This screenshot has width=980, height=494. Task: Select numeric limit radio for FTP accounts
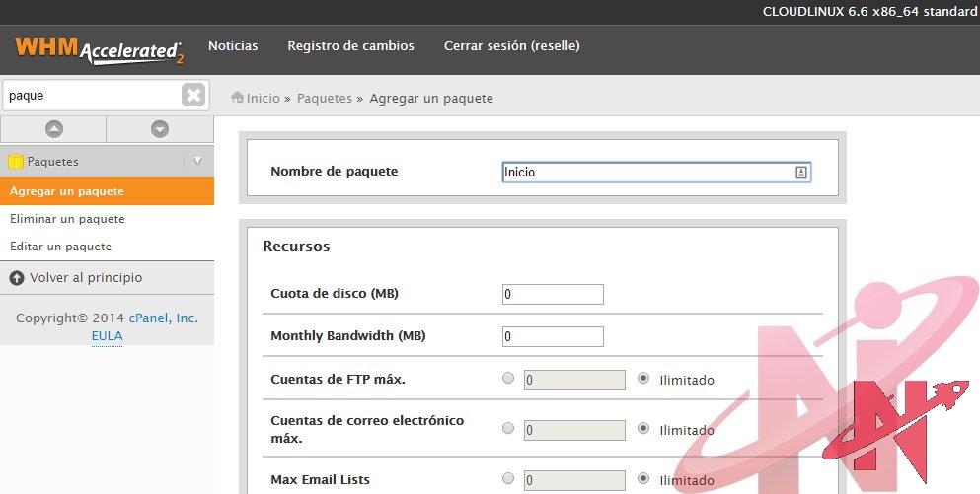pyautogui.click(x=508, y=378)
